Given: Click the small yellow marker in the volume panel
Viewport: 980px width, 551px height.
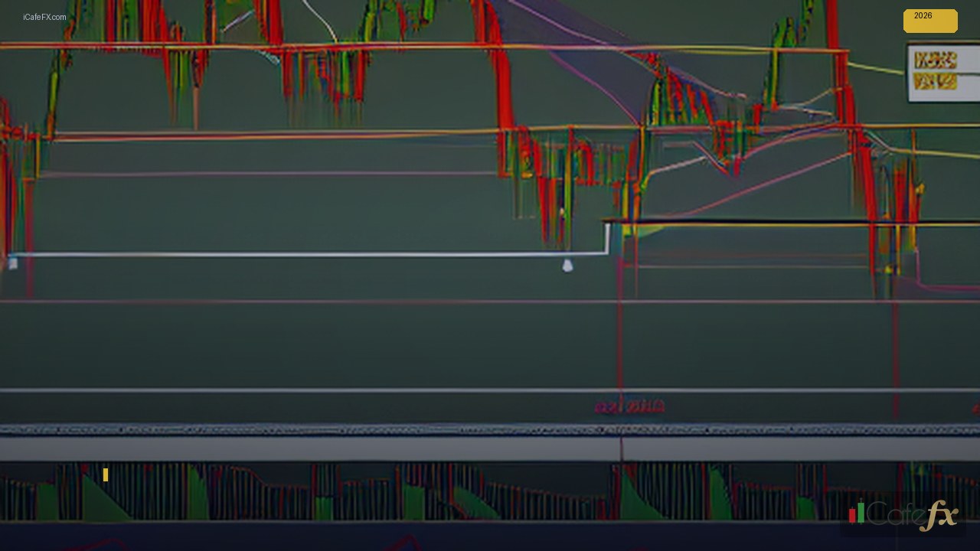Looking at the screenshot, I should pos(106,475).
